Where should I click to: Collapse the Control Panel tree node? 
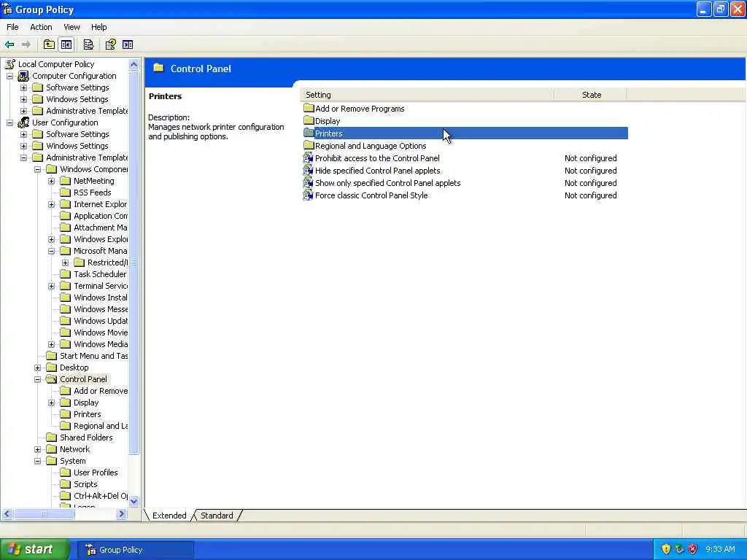point(38,379)
